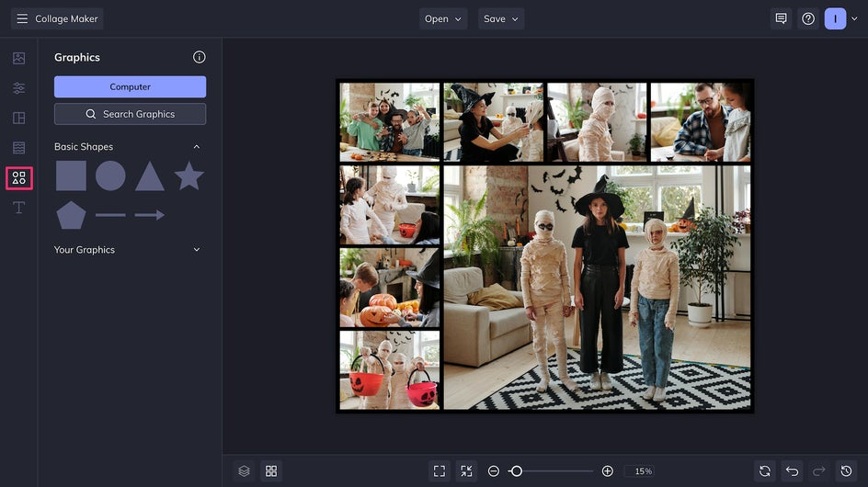Viewport: 868px width, 487px height.
Task: Add the arrow basic shape
Action: [150, 215]
